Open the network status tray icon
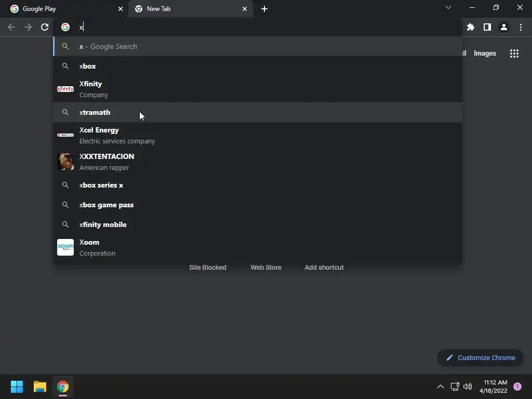 click(x=455, y=387)
